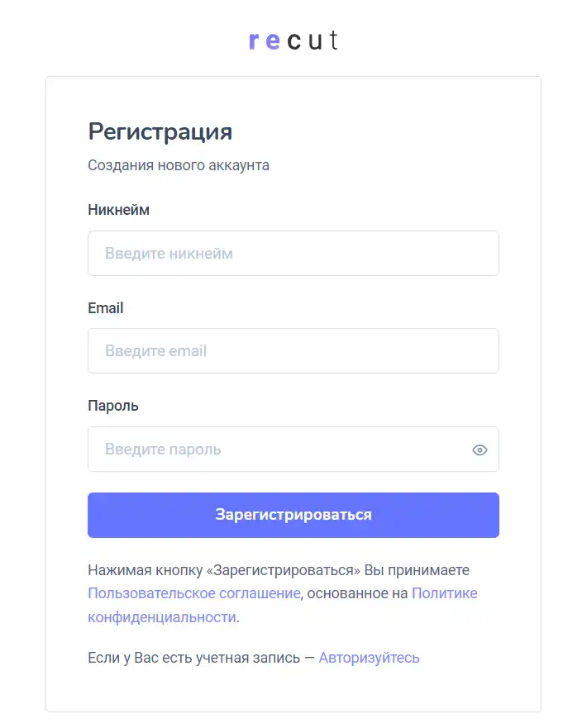Open the Пользовательское соглашение link
This screenshot has height=728, width=587.
click(x=194, y=593)
